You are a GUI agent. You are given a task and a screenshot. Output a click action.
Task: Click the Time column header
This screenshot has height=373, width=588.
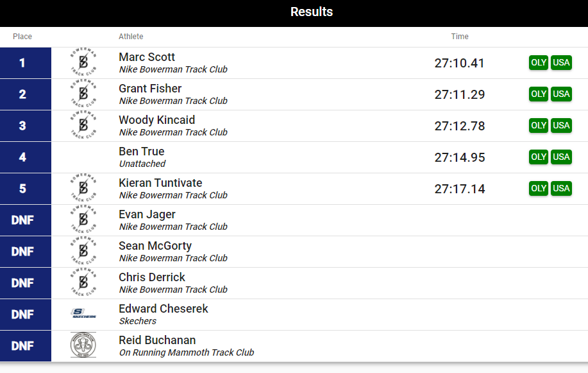460,37
